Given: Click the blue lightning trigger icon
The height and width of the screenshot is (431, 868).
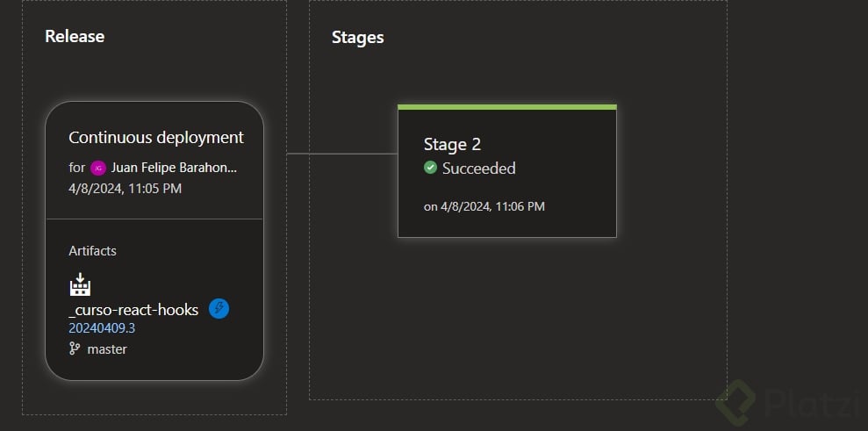Looking at the screenshot, I should (x=219, y=309).
